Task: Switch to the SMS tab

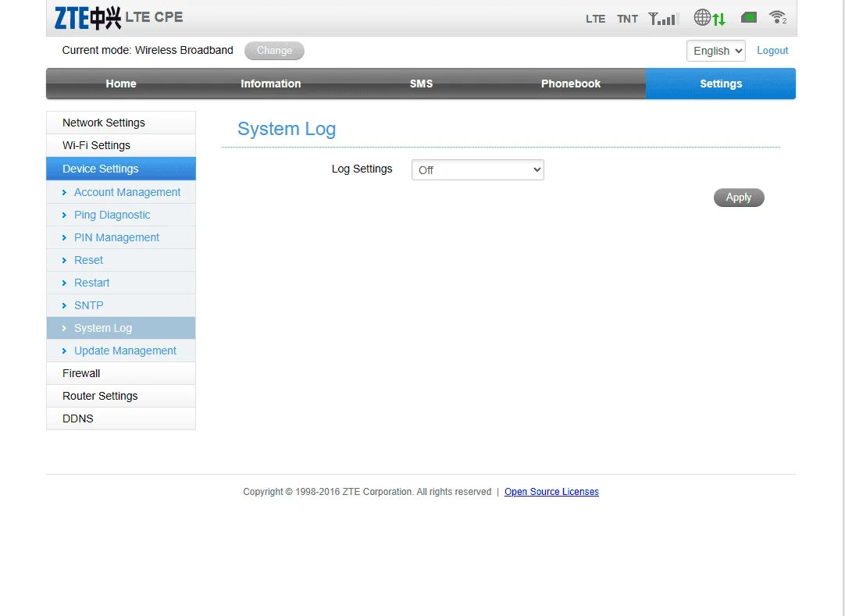Action: [421, 84]
